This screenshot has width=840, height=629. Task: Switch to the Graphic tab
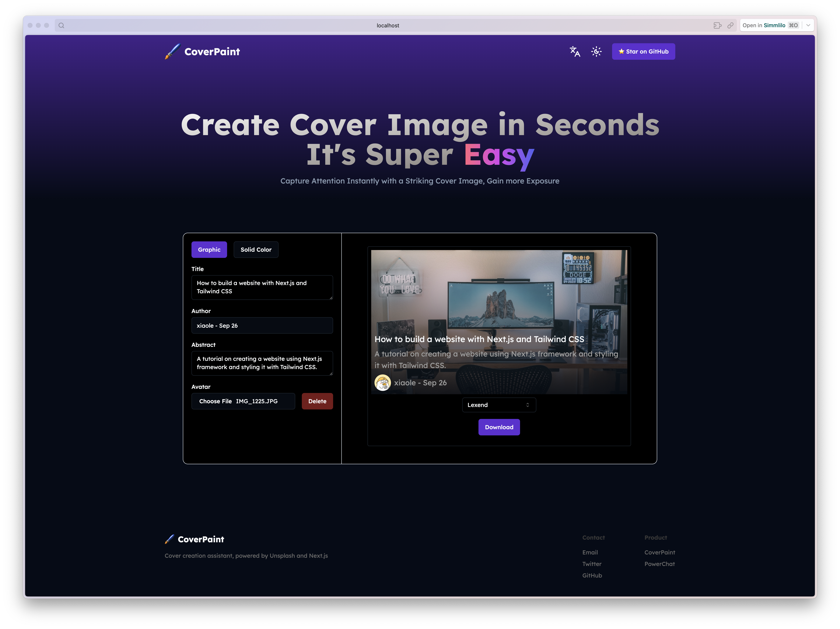209,250
